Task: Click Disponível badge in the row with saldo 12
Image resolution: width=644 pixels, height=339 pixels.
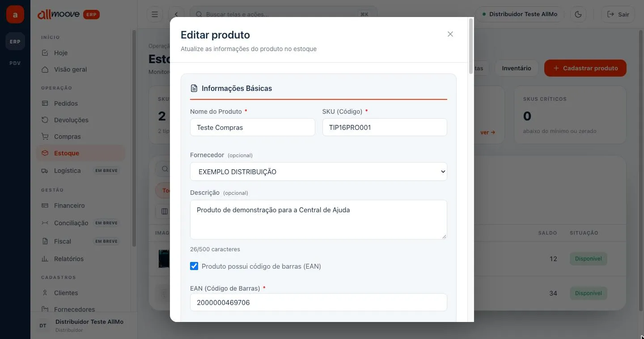Action: tap(589, 259)
